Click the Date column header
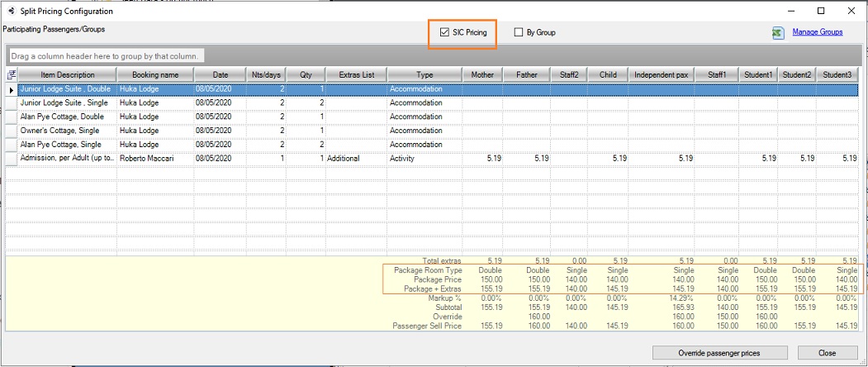 pyautogui.click(x=220, y=75)
